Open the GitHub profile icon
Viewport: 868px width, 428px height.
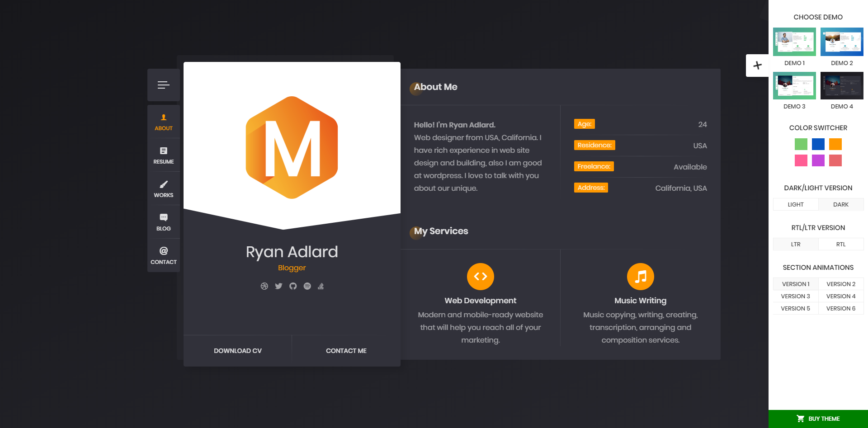293,286
